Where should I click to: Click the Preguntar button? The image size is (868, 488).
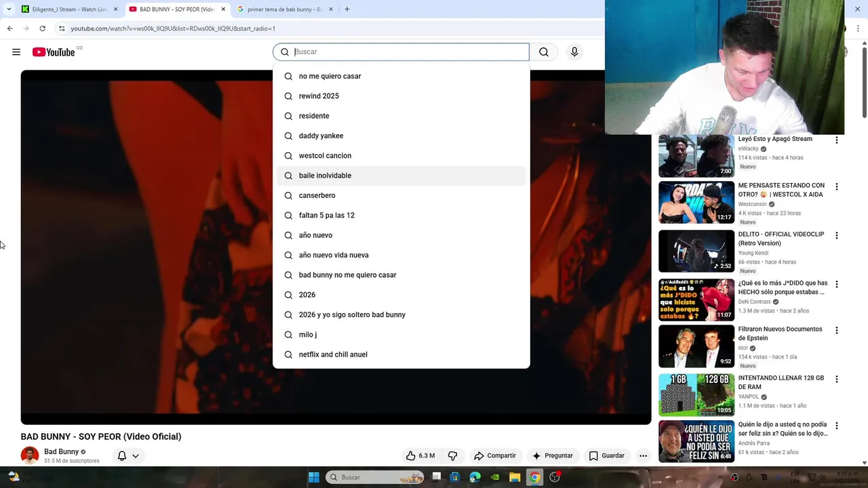[553, 455]
